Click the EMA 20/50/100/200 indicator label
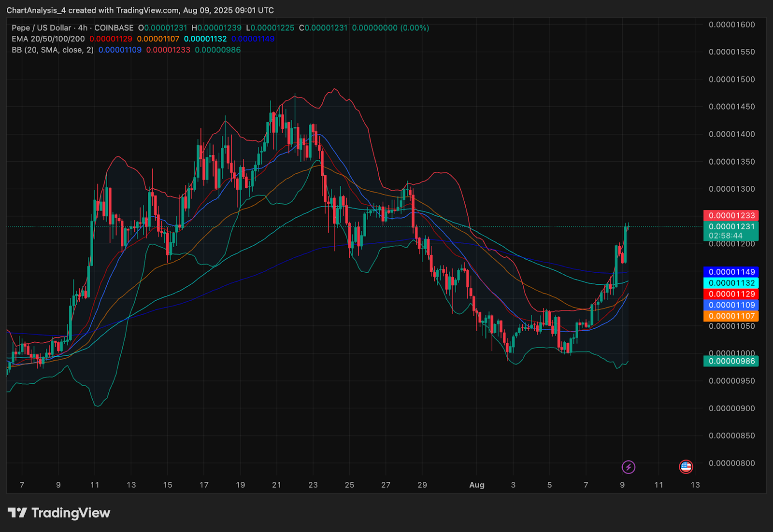773x532 pixels. pos(48,39)
